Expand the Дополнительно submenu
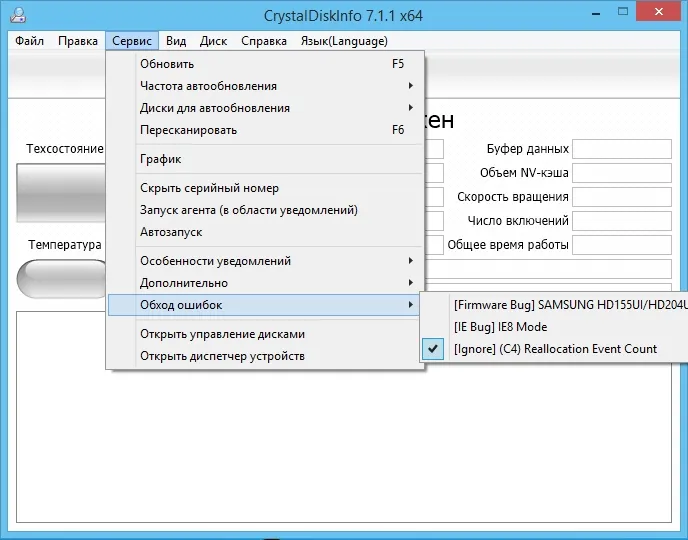Screen dimensions: 688x540 [x=265, y=283]
